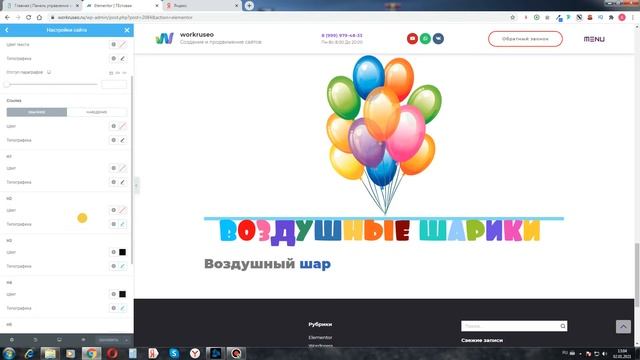Open global colors for H4 color
The image size is (640, 360).
click(x=113, y=294)
